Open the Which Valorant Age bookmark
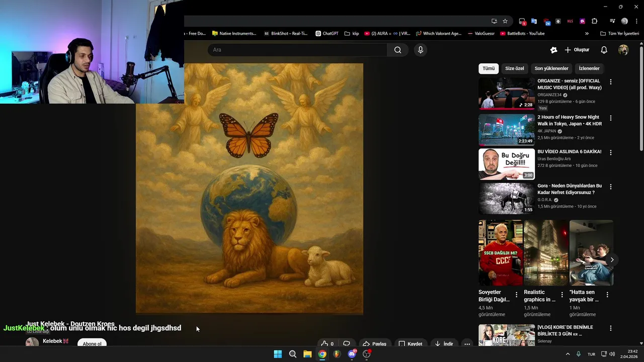This screenshot has height=362, width=644. pos(439,34)
